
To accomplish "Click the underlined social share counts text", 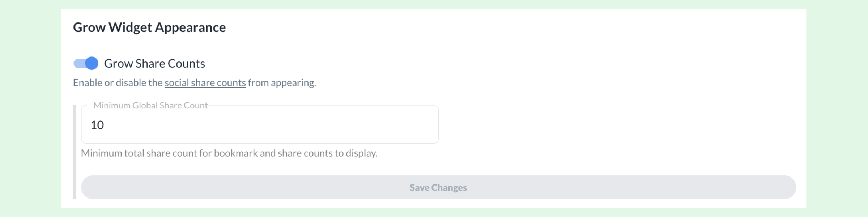I will tap(205, 82).
